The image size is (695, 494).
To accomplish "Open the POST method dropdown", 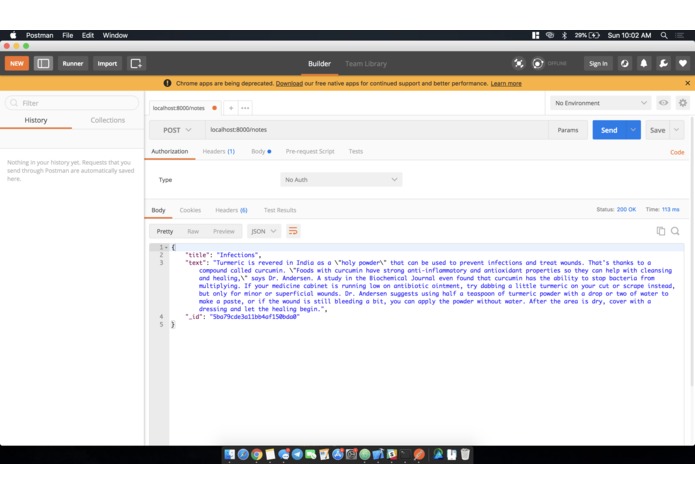I will 176,130.
